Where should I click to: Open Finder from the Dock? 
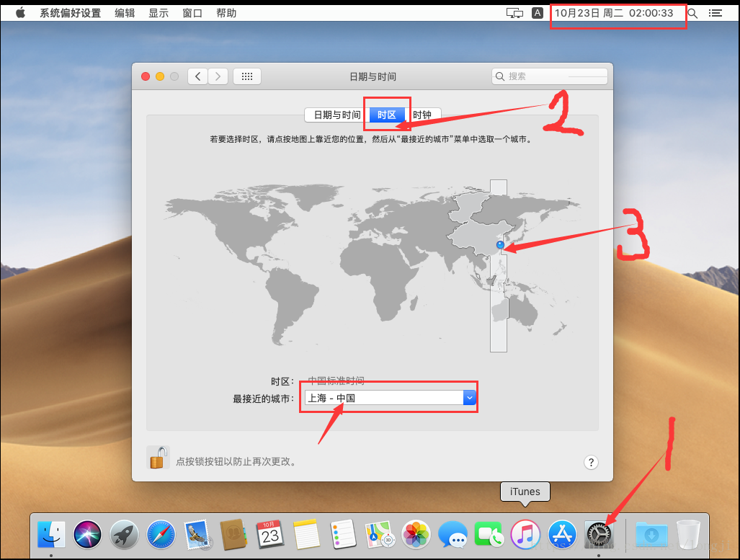pyautogui.click(x=51, y=535)
